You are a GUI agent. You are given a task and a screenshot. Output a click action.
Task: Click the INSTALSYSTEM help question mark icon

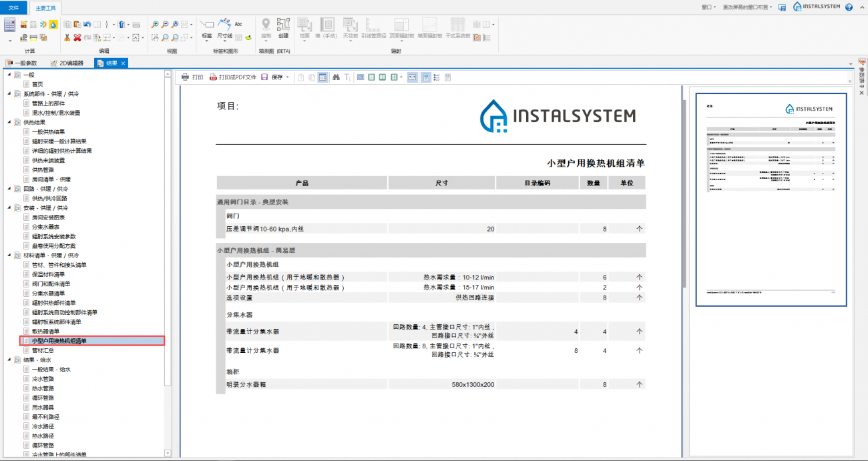click(849, 7)
